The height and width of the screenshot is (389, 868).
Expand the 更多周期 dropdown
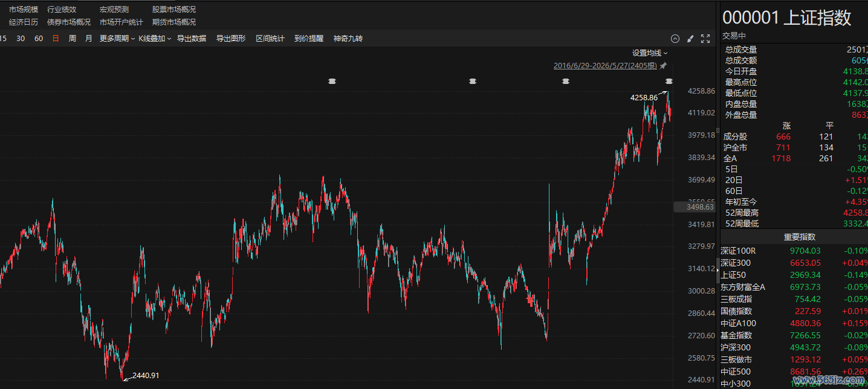click(117, 39)
